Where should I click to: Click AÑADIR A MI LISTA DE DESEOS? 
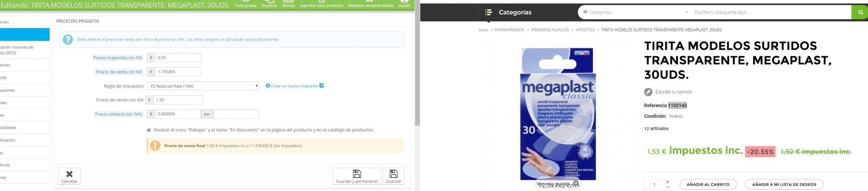(x=784, y=185)
